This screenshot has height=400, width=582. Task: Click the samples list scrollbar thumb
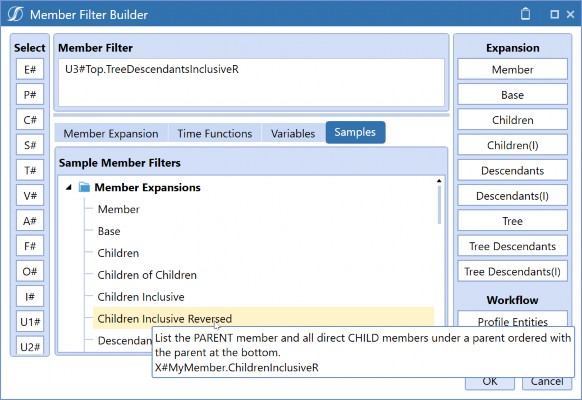(x=439, y=205)
